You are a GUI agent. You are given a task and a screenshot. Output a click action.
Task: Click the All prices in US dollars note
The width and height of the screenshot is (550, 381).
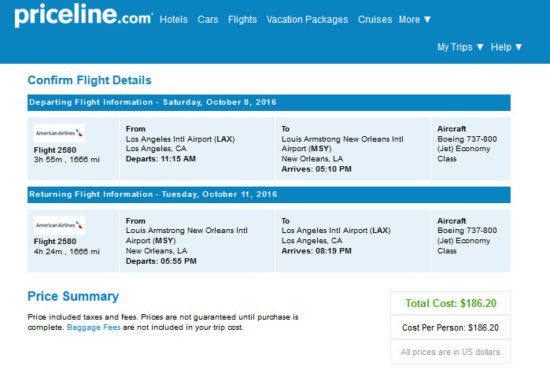450,352
